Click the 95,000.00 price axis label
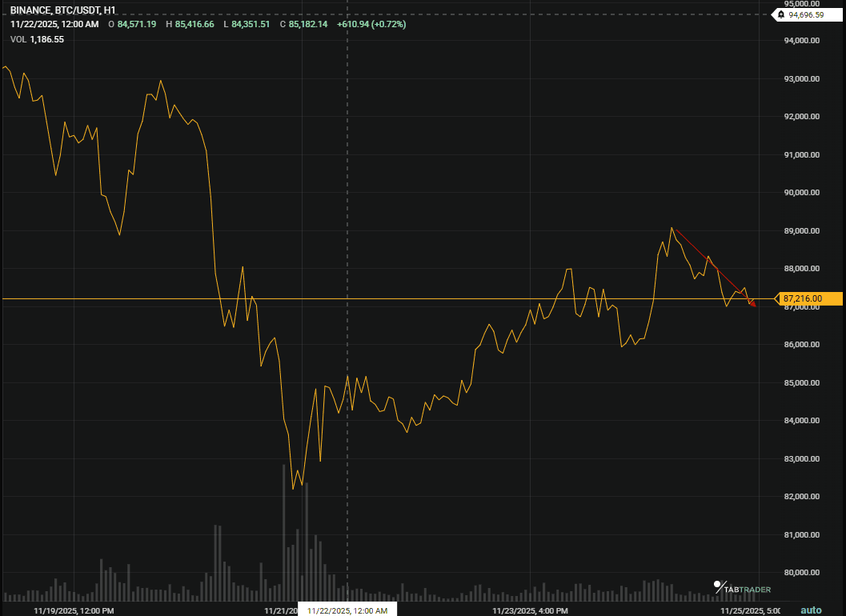Viewport: 846px width, 616px height. pyautogui.click(x=800, y=6)
